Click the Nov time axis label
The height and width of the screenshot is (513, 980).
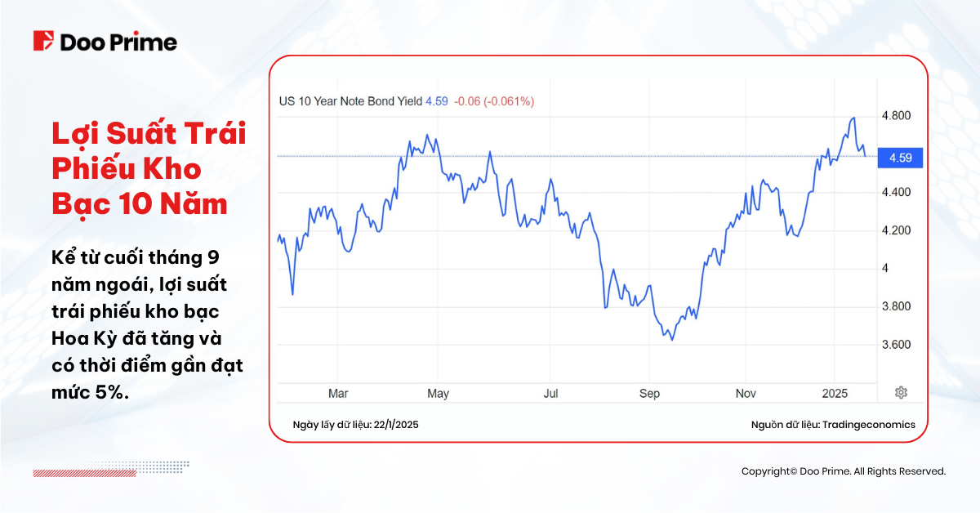[x=746, y=394]
